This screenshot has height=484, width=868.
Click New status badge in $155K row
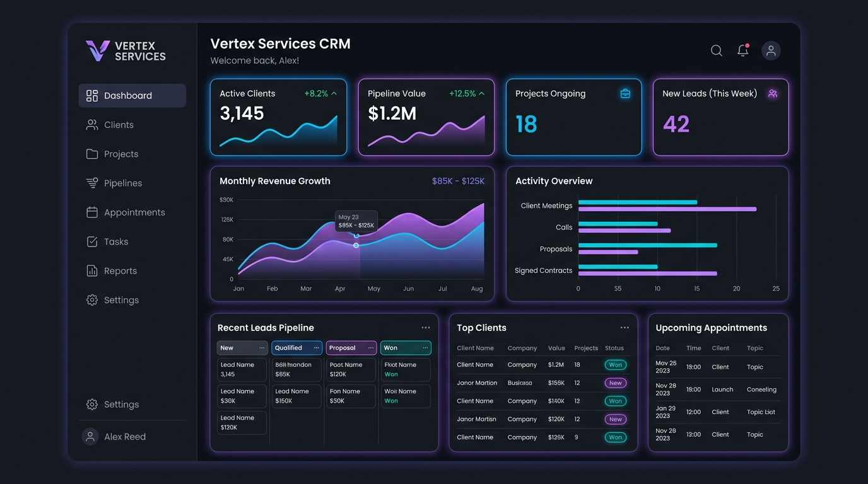[x=616, y=383]
